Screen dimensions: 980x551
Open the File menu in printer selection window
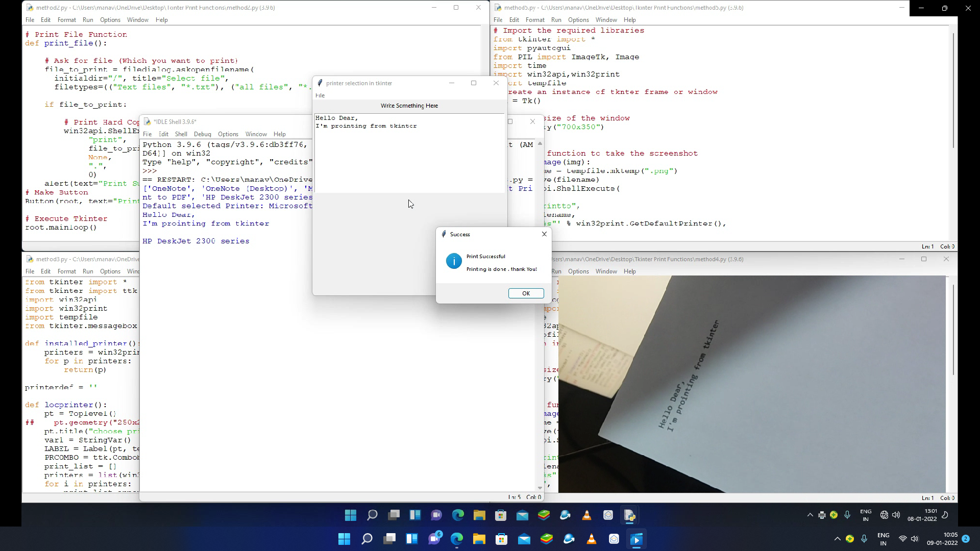click(x=321, y=95)
